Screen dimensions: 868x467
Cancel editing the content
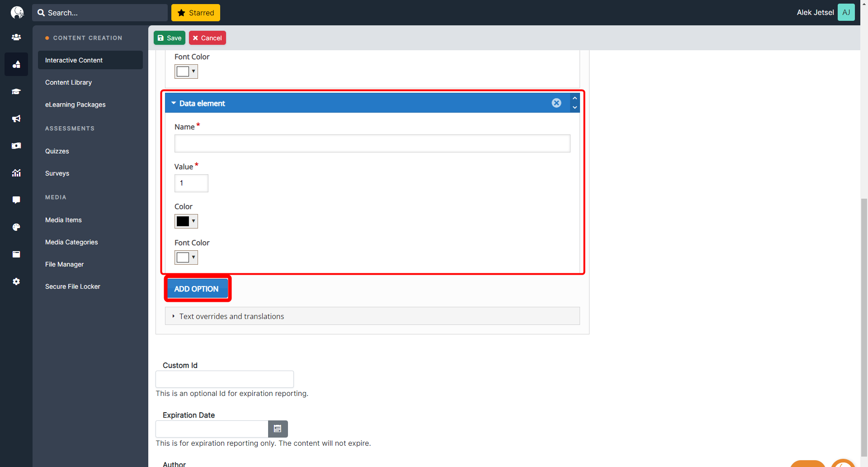208,38
